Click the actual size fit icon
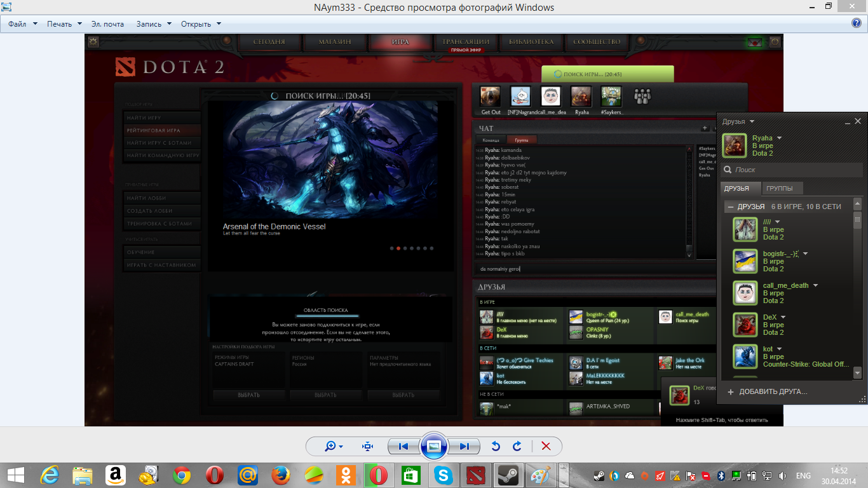868x488 pixels. (x=367, y=446)
